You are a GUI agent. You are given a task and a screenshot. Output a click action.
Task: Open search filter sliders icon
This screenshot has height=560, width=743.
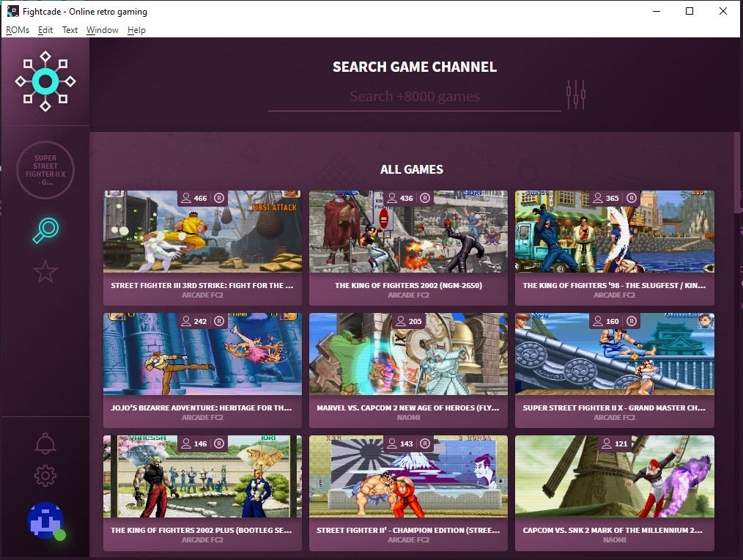(576, 94)
